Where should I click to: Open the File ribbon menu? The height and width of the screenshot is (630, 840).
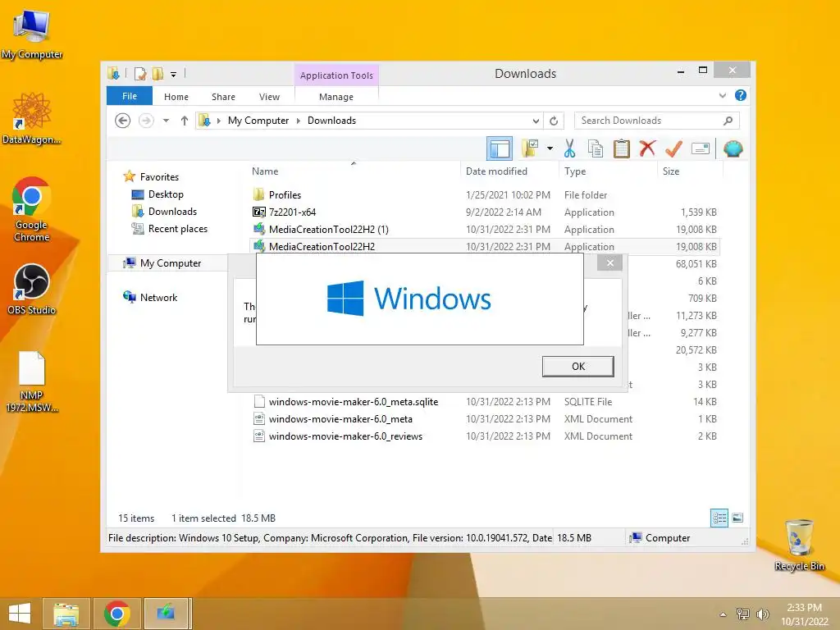coord(130,96)
